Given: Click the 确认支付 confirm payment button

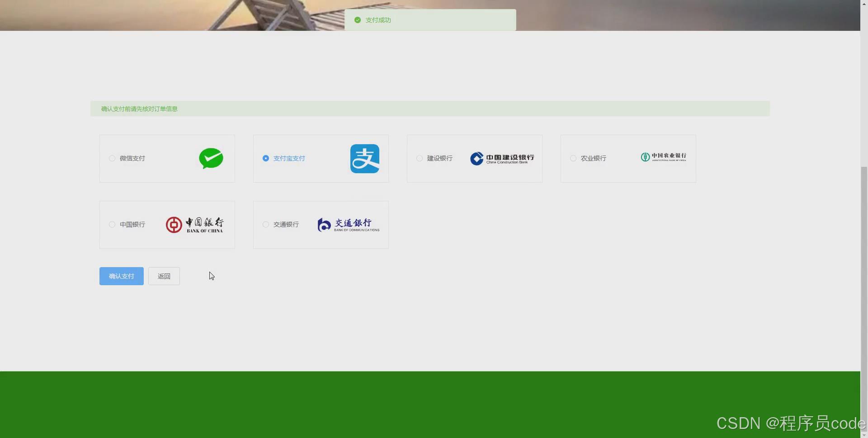Looking at the screenshot, I should point(121,276).
